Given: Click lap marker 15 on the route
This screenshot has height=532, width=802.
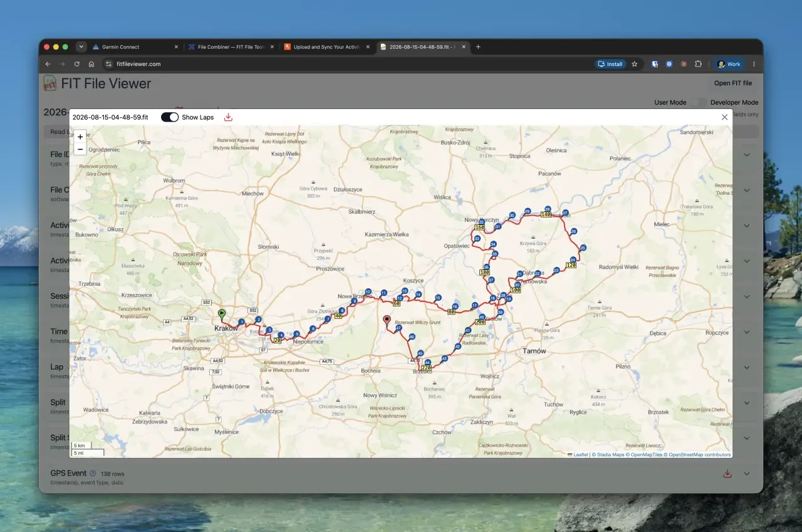Looking at the screenshot, I should (x=438, y=298).
